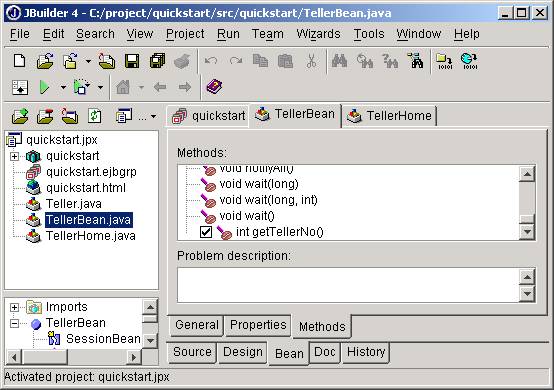Click structure pane horizontal scroll right arrow

134,358
